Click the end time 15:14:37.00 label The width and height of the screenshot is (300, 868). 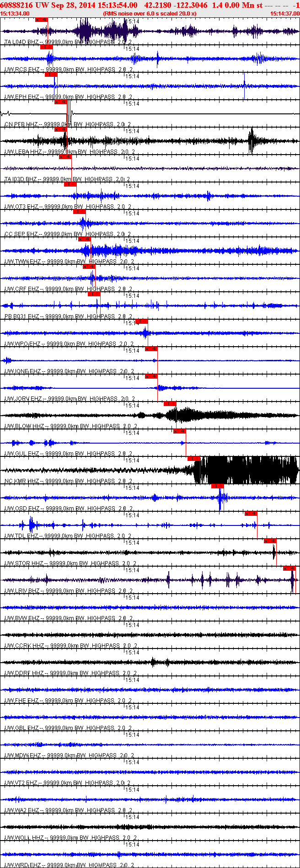point(285,13)
